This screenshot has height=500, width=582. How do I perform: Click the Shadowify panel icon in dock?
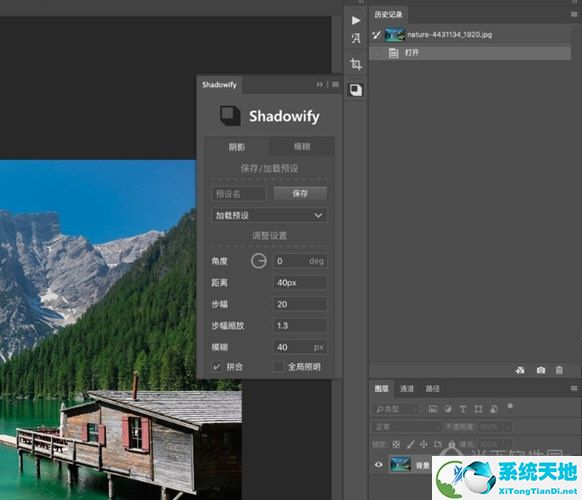click(x=356, y=89)
